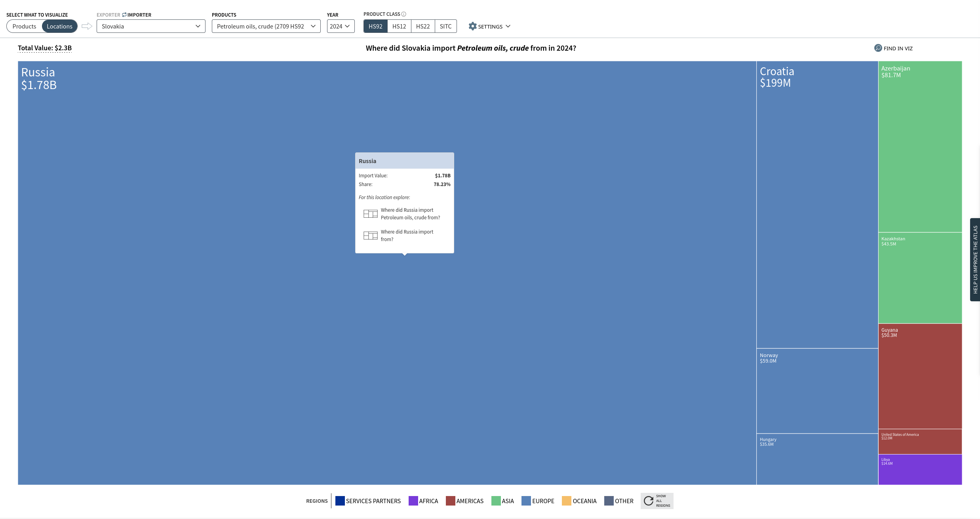Viewport: 980px width, 519px height.
Task: Open the 2024 year dropdown
Action: (341, 26)
